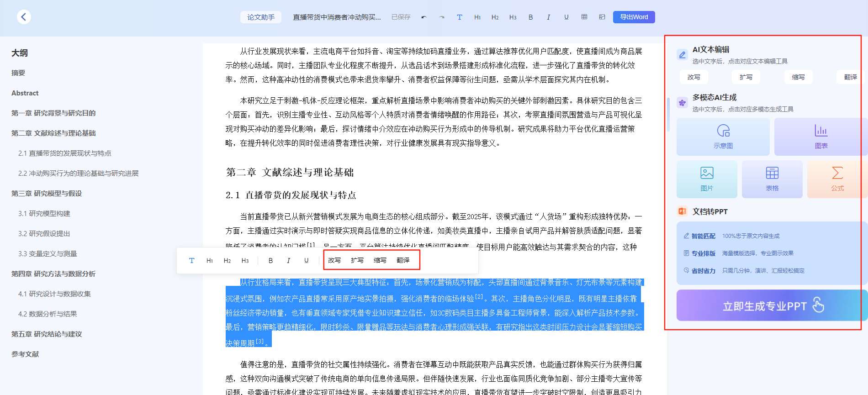Image resolution: width=868 pixels, height=395 pixels.
Task: Generate a 表格 table
Action: tap(772, 179)
